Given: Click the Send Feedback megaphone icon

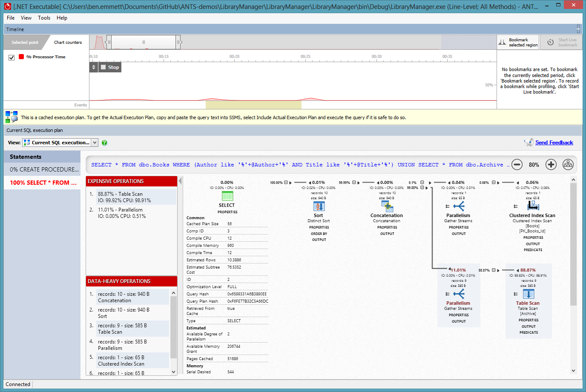Looking at the screenshot, I should click(529, 142).
